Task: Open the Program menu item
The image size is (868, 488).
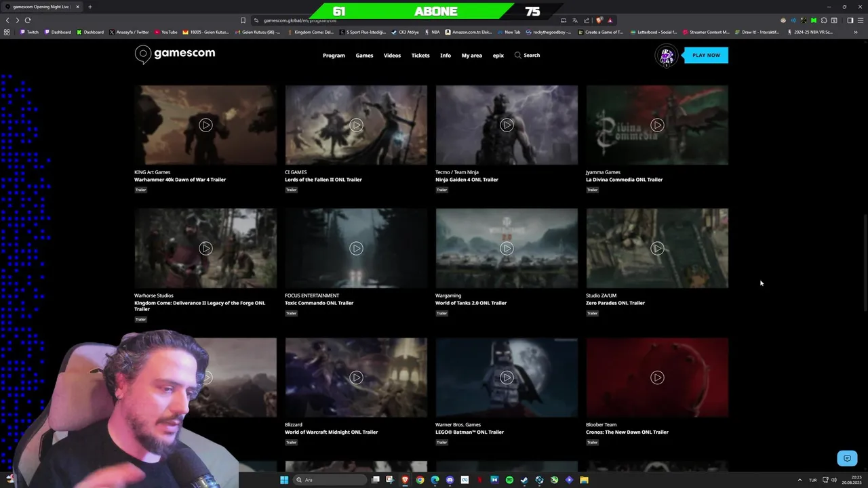Action: (x=334, y=56)
